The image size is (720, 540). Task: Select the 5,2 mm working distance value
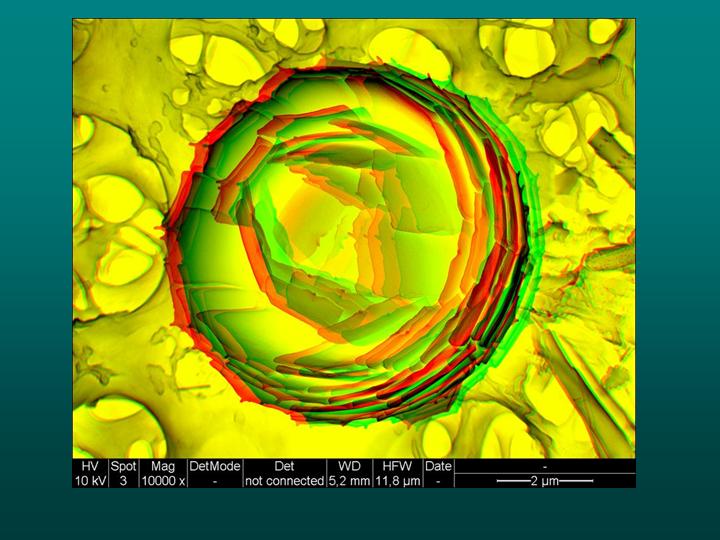tap(349, 481)
